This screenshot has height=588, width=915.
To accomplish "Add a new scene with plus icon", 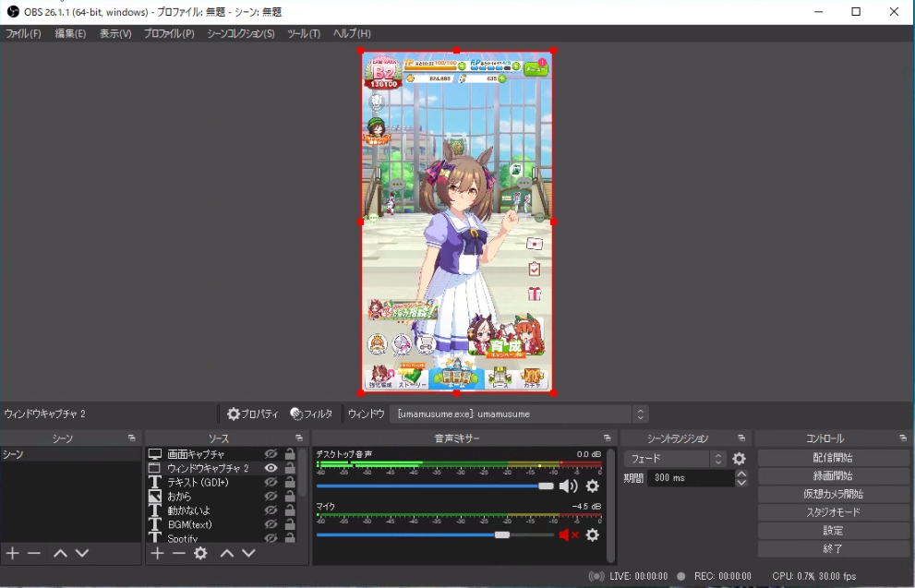I will [13, 553].
